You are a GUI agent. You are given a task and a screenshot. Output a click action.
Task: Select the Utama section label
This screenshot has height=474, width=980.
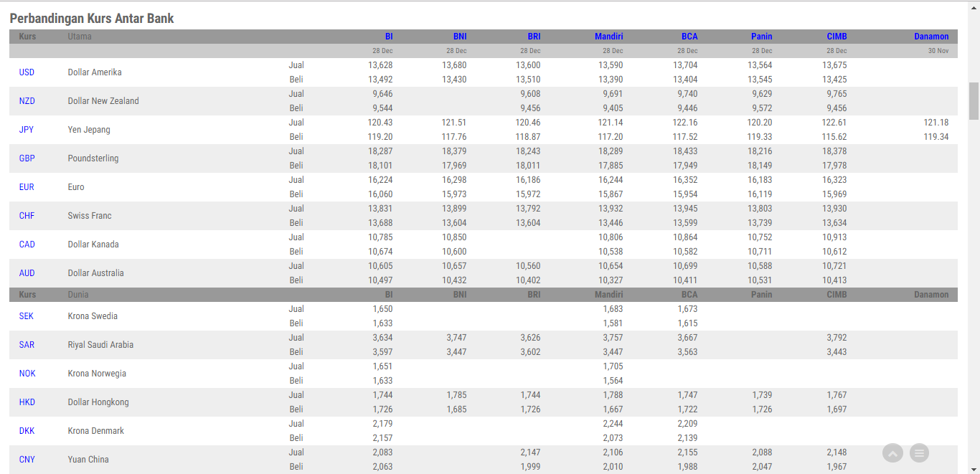80,37
